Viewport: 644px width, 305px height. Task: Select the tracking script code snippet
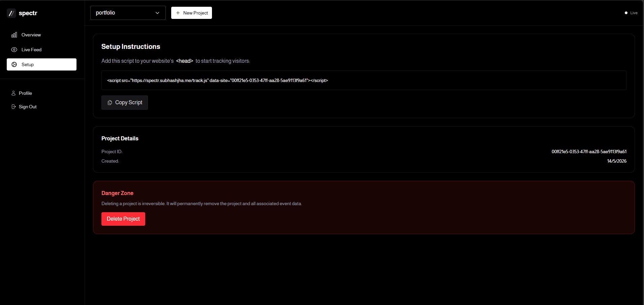click(x=364, y=80)
